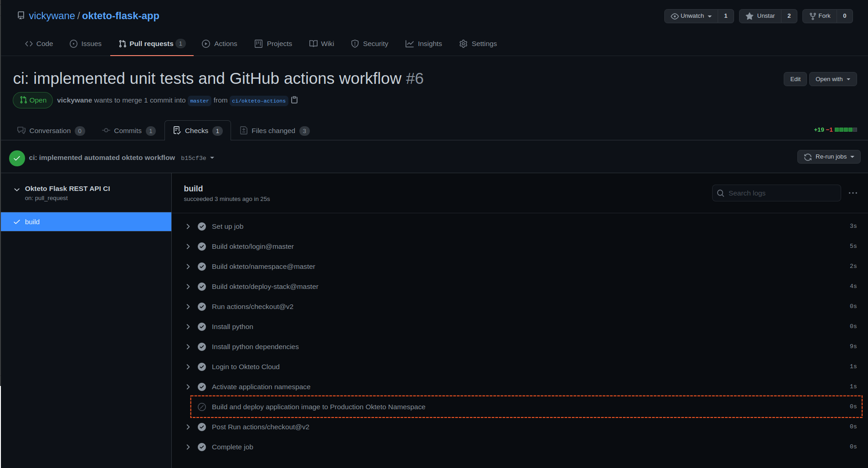Click the Actions play icon
Image resolution: width=868 pixels, height=468 pixels.
click(x=206, y=44)
